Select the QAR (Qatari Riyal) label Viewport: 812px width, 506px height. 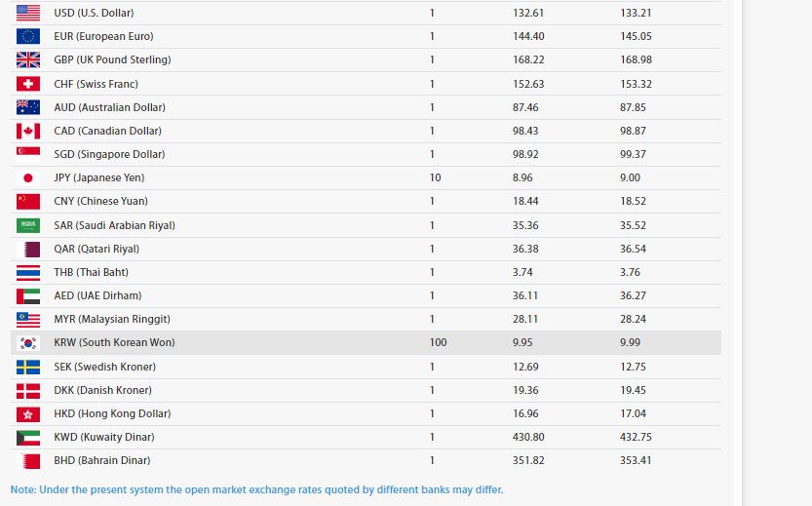coord(97,249)
